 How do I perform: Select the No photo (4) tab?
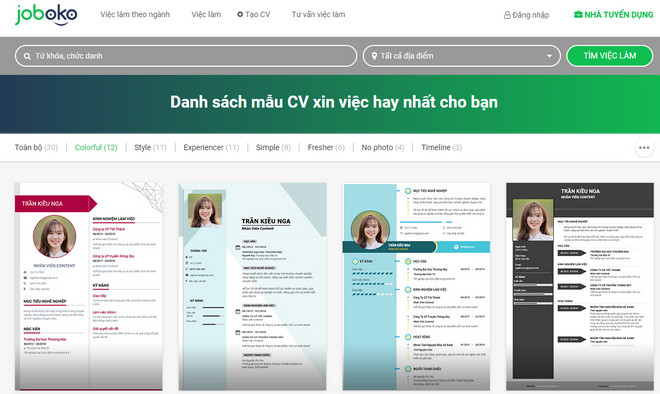pyautogui.click(x=383, y=147)
